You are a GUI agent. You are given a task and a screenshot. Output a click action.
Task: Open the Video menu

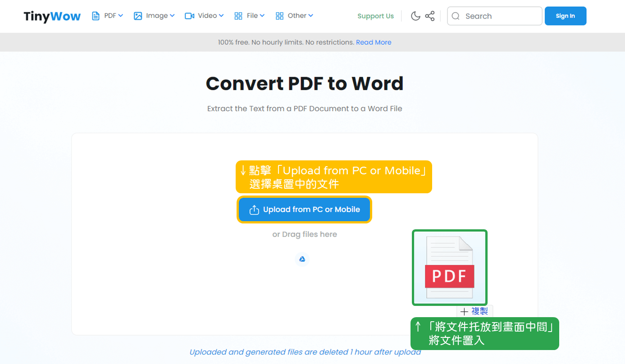pyautogui.click(x=207, y=16)
